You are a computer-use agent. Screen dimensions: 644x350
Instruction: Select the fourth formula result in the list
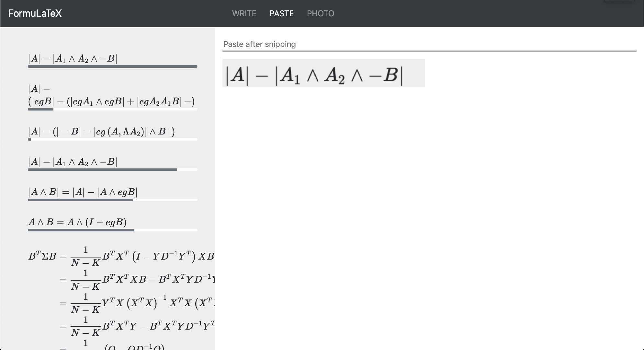[x=73, y=162]
